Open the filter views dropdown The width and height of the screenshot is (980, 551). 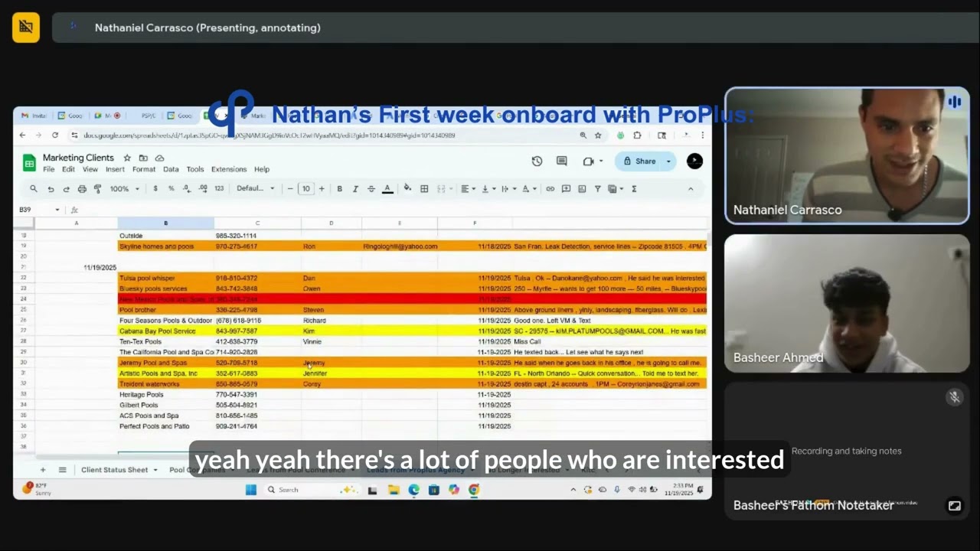tap(615, 189)
